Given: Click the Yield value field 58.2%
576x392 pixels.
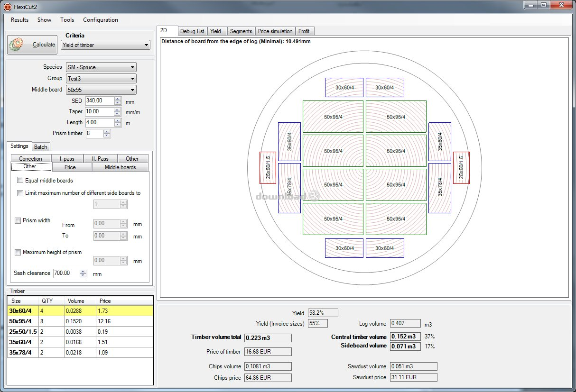Looking at the screenshot, I should [323, 313].
